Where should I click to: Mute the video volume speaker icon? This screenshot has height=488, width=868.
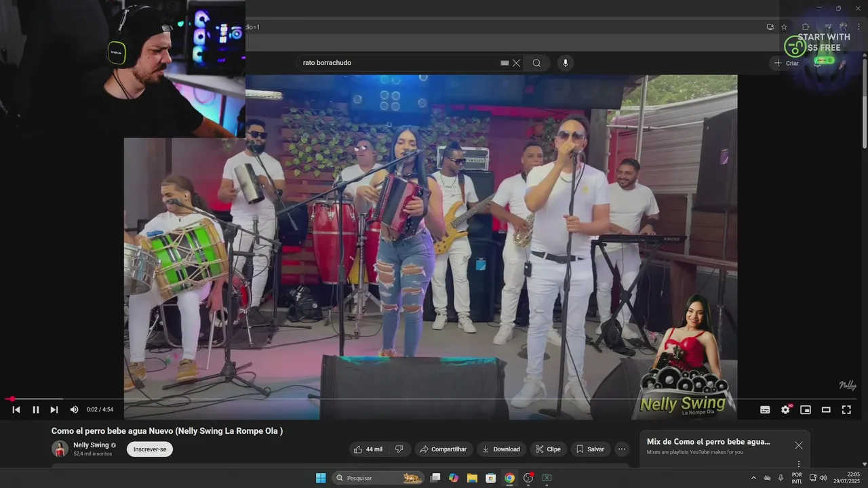coord(74,409)
